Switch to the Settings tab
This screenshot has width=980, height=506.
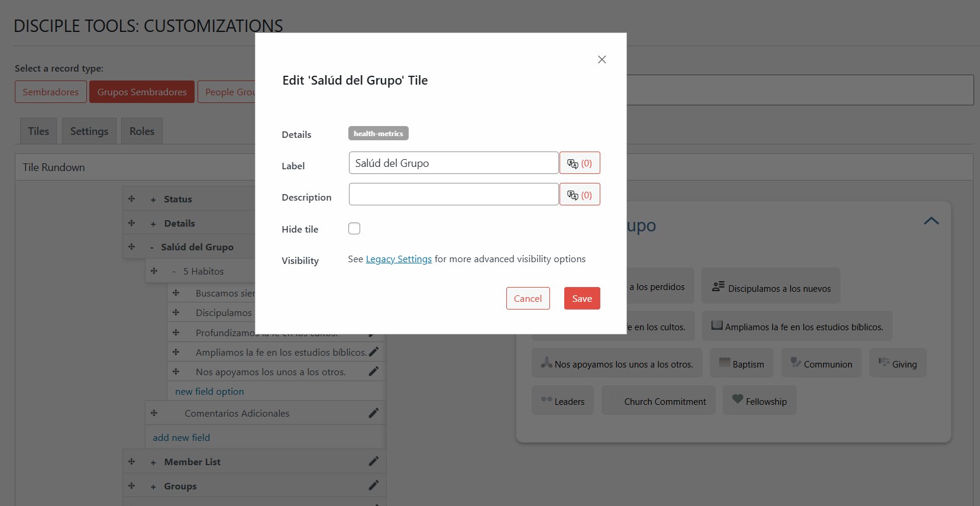pyautogui.click(x=89, y=131)
